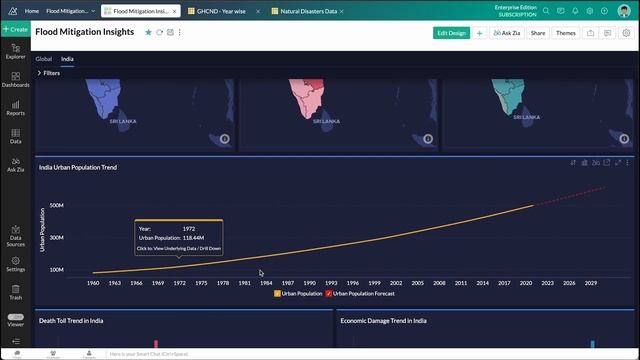This screenshot has height=360, width=640.
Task: Open the notifications bell
Action: click(x=575, y=11)
